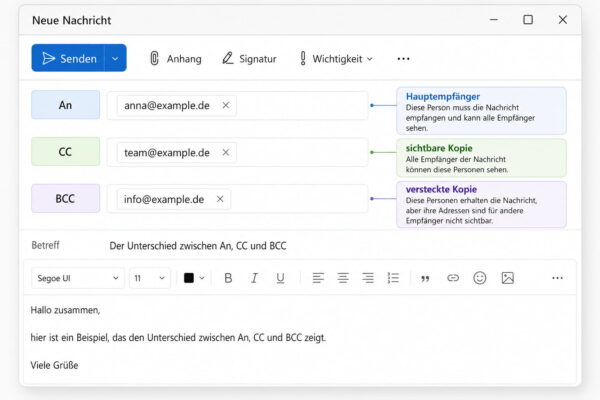Click the Hauptempfänger info heading
The width and height of the screenshot is (600, 400).
click(x=443, y=96)
